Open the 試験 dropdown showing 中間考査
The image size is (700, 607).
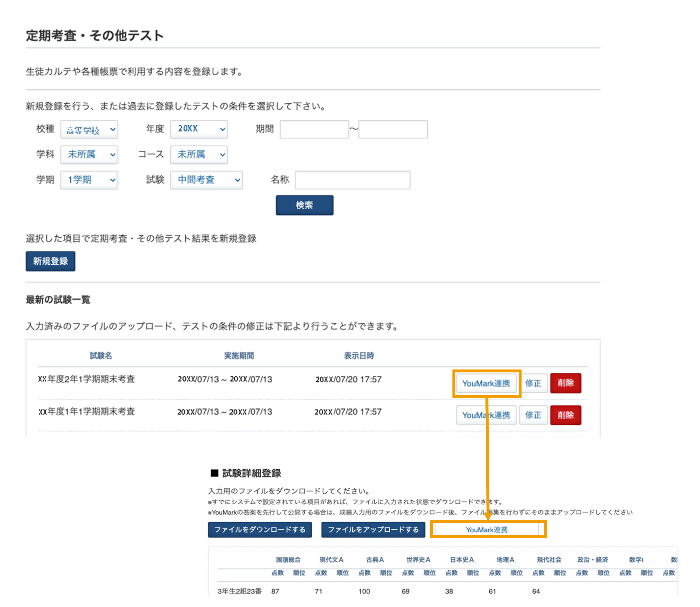(x=207, y=180)
